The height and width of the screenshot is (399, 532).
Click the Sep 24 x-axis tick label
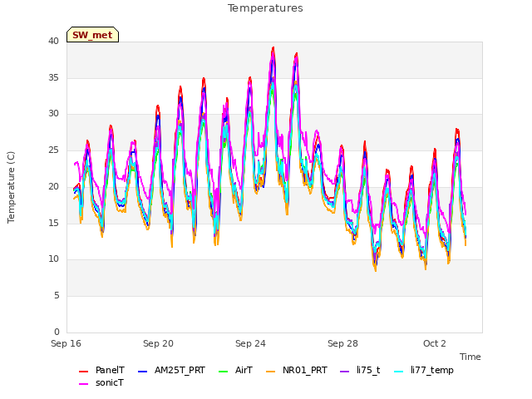click(251, 343)
